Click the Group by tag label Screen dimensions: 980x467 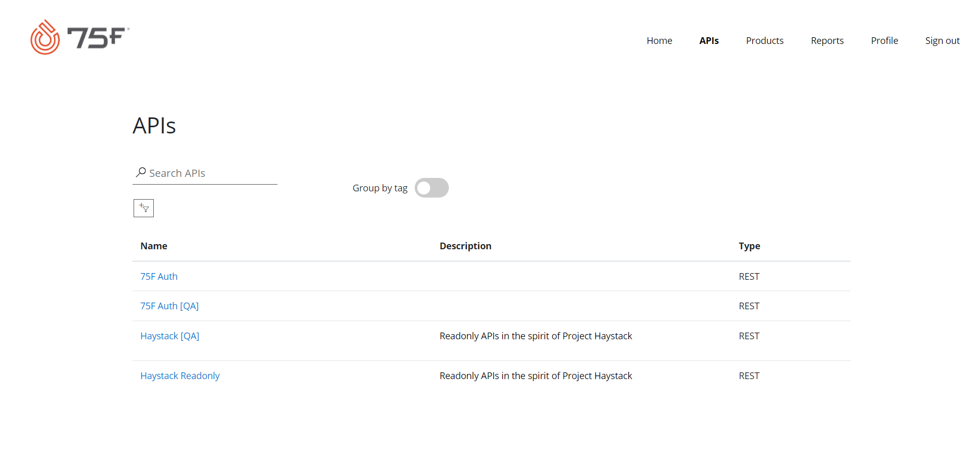(380, 188)
